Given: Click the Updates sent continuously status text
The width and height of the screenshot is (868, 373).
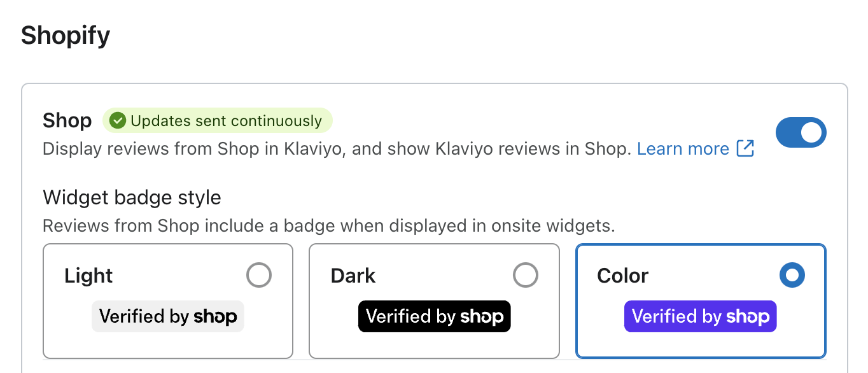Looking at the screenshot, I should tap(226, 121).
